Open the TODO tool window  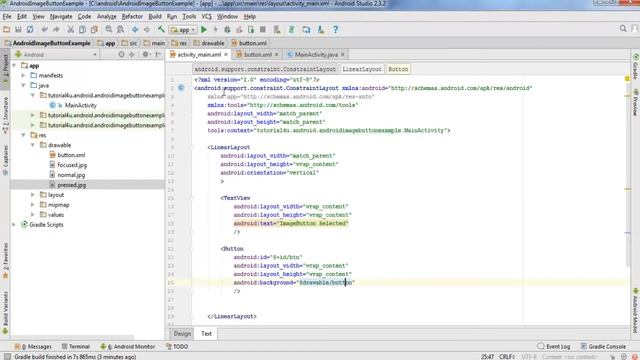[x=177, y=347]
